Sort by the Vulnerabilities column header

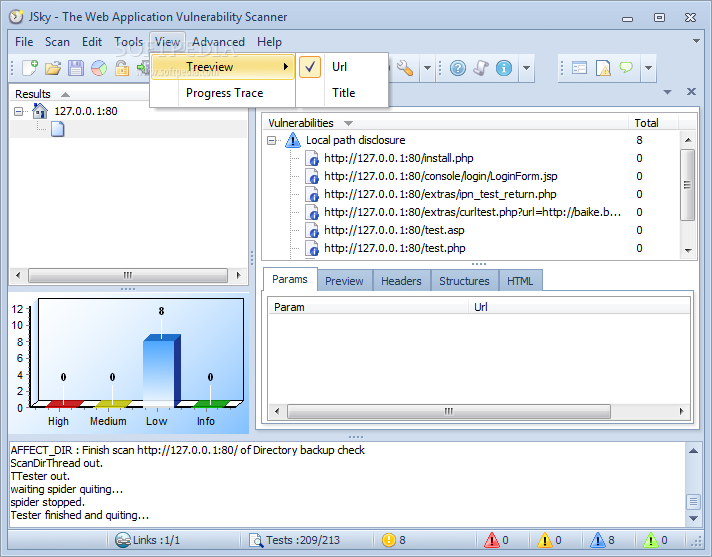click(x=445, y=123)
